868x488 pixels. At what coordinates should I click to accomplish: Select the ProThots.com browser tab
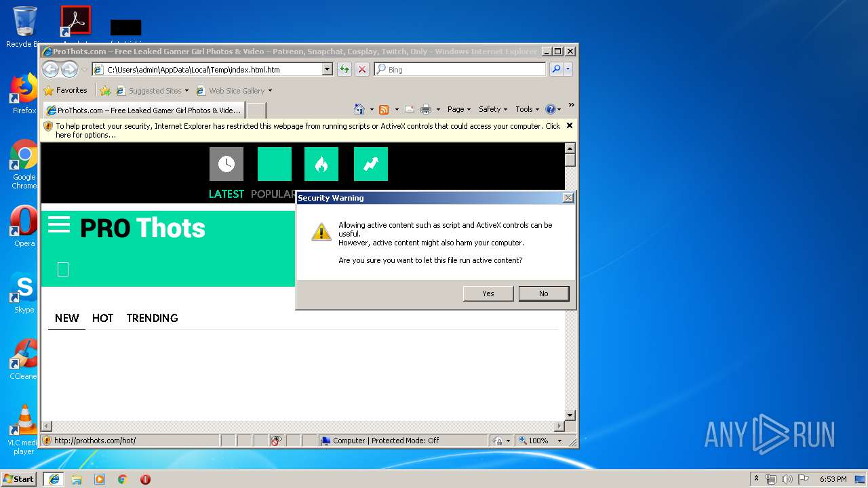pyautogui.click(x=143, y=110)
